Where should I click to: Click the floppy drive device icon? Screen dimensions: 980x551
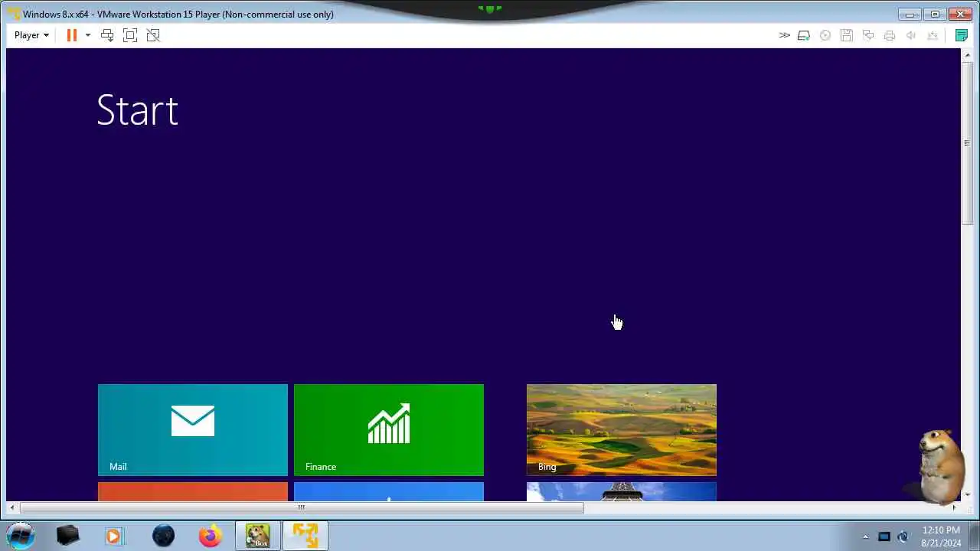pos(847,35)
